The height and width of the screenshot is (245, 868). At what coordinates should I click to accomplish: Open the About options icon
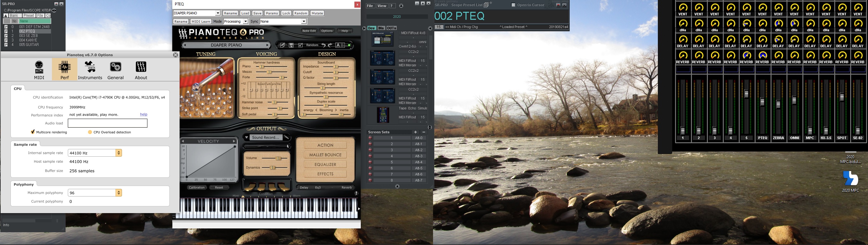[x=141, y=67]
